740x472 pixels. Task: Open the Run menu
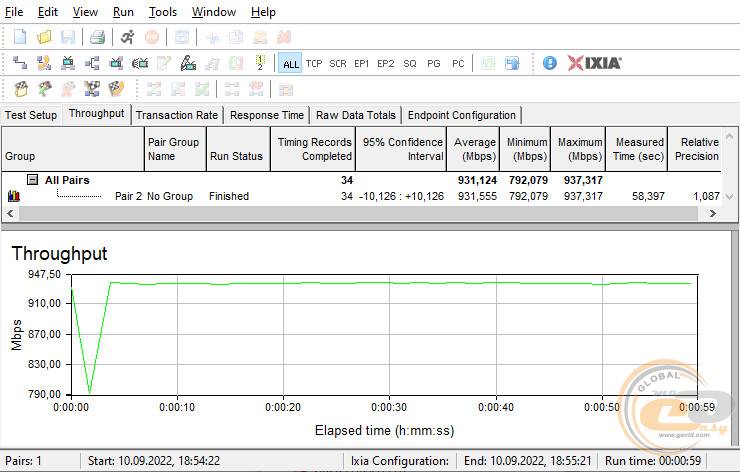(x=123, y=12)
